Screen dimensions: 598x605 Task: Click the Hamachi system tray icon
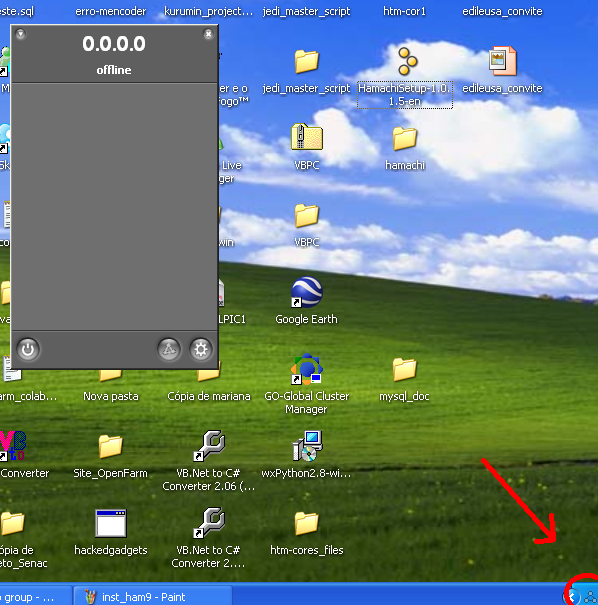coord(590,597)
